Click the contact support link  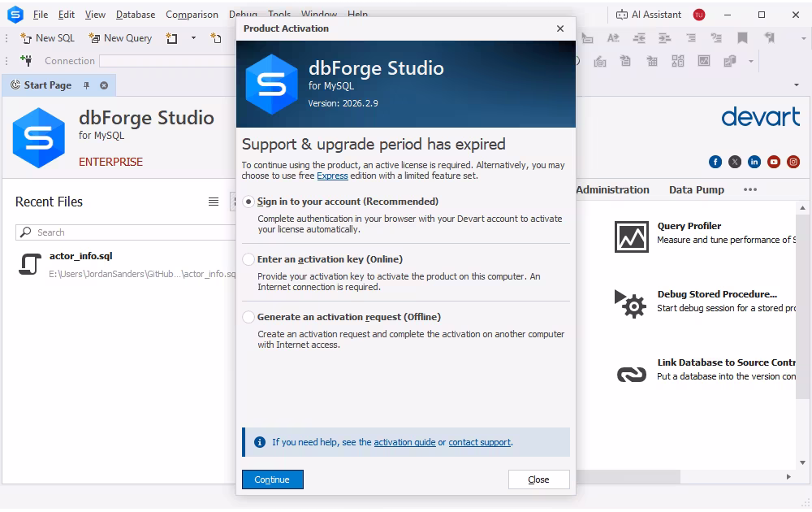(x=480, y=442)
